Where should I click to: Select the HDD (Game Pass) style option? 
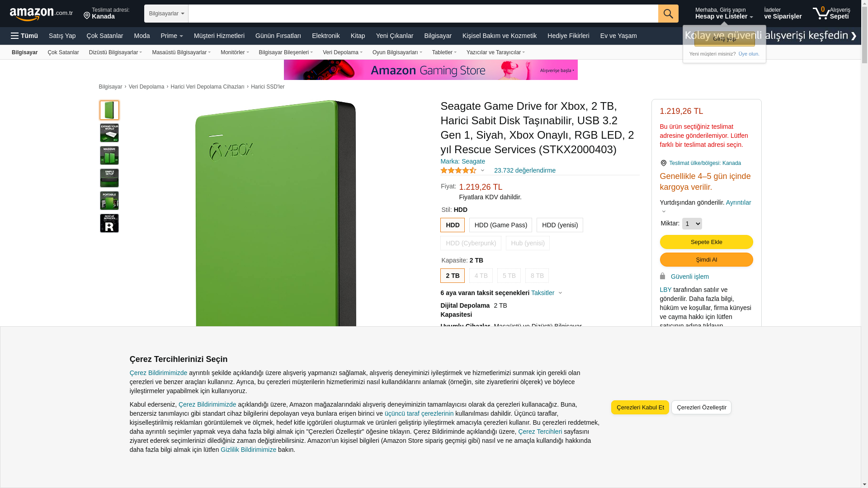(x=500, y=225)
